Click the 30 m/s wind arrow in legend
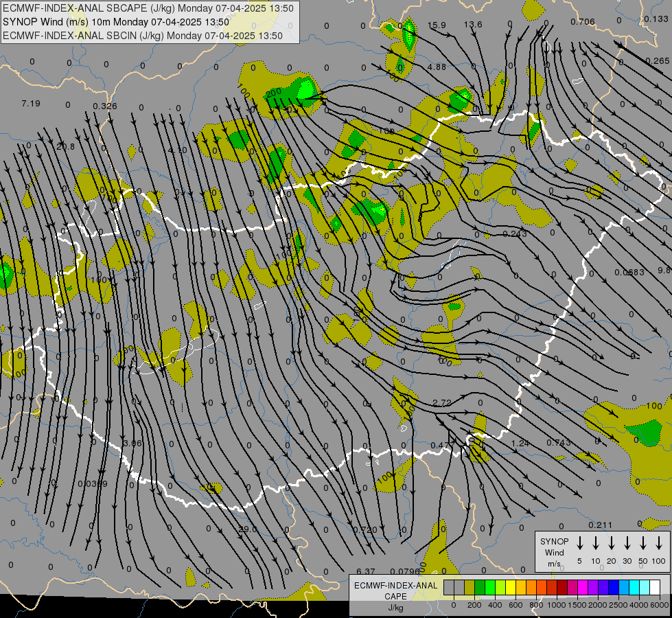The height and width of the screenshot is (618, 672). (x=627, y=543)
